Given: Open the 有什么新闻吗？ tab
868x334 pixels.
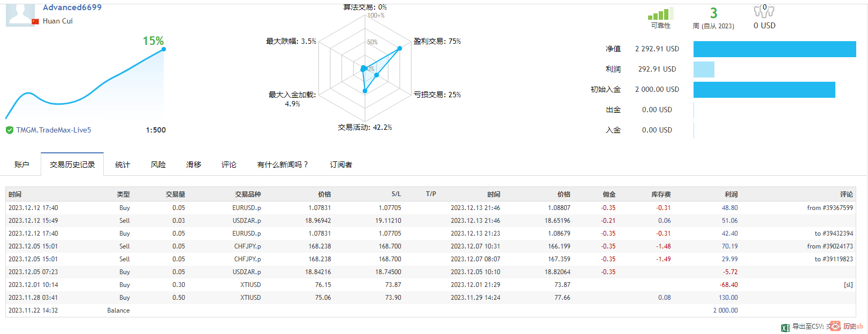Looking at the screenshot, I should [x=283, y=165].
